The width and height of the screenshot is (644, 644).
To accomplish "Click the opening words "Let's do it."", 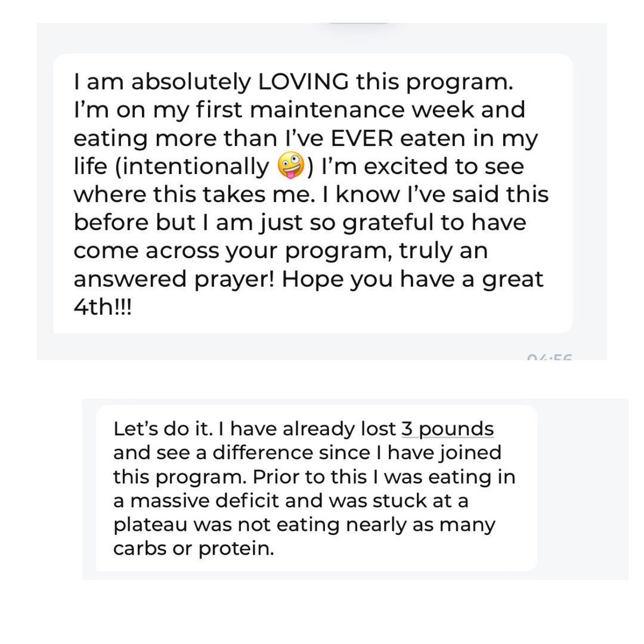I will tap(149, 429).
